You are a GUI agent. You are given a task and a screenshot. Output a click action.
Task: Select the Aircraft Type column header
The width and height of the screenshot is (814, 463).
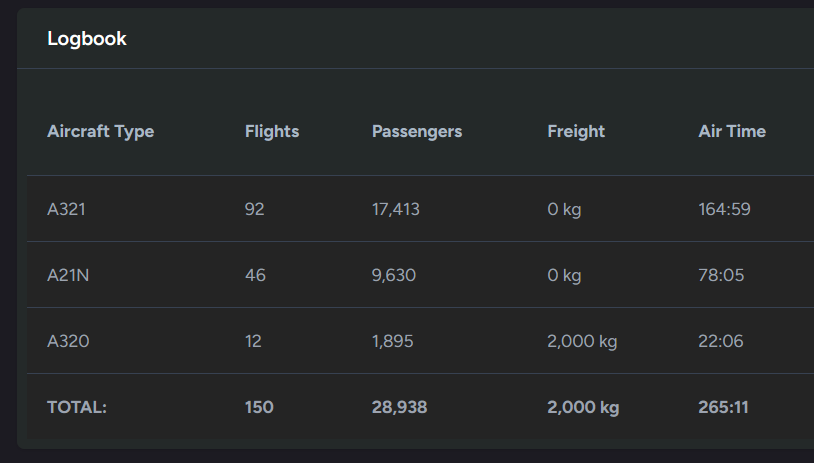click(101, 132)
